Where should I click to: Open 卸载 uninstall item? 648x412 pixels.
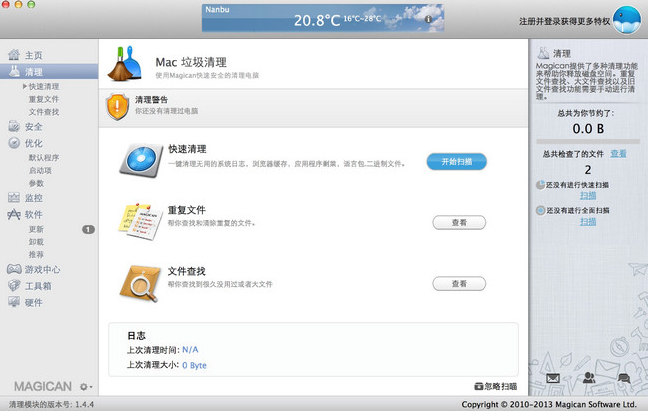tap(36, 242)
